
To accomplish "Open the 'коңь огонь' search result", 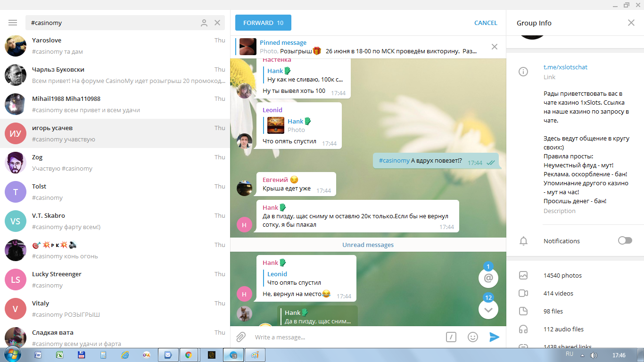I will [x=115, y=250].
